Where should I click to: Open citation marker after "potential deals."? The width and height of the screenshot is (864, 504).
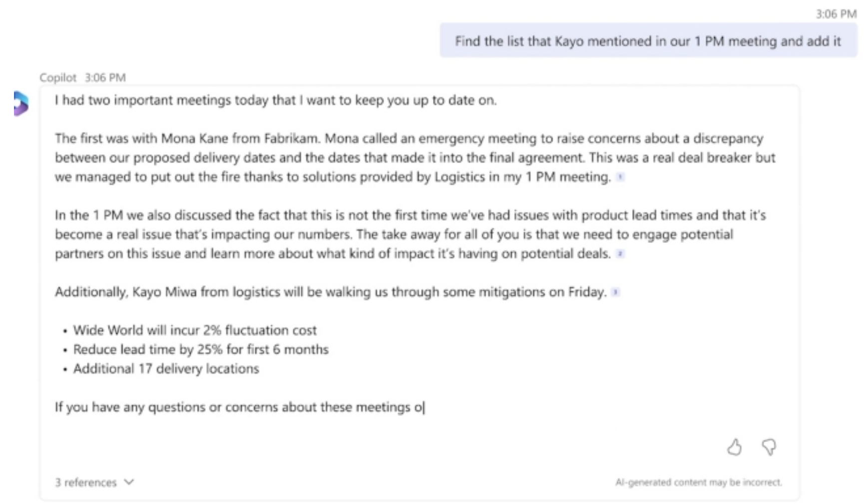(620, 253)
